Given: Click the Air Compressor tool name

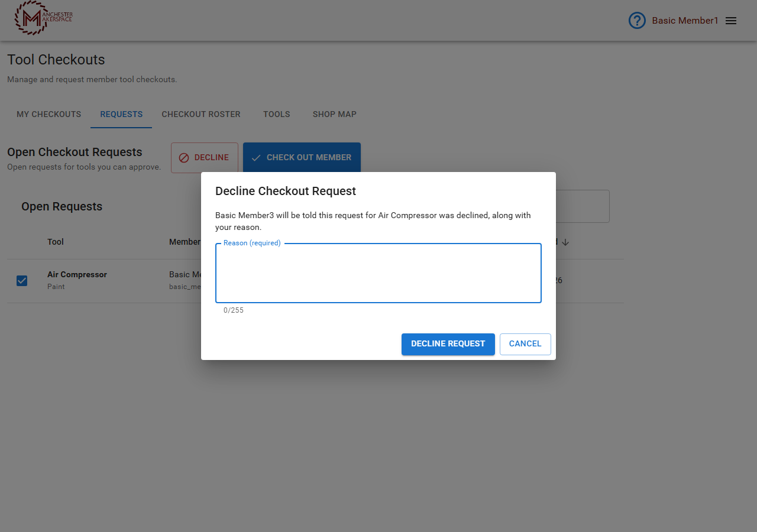Looking at the screenshot, I should [x=77, y=275].
